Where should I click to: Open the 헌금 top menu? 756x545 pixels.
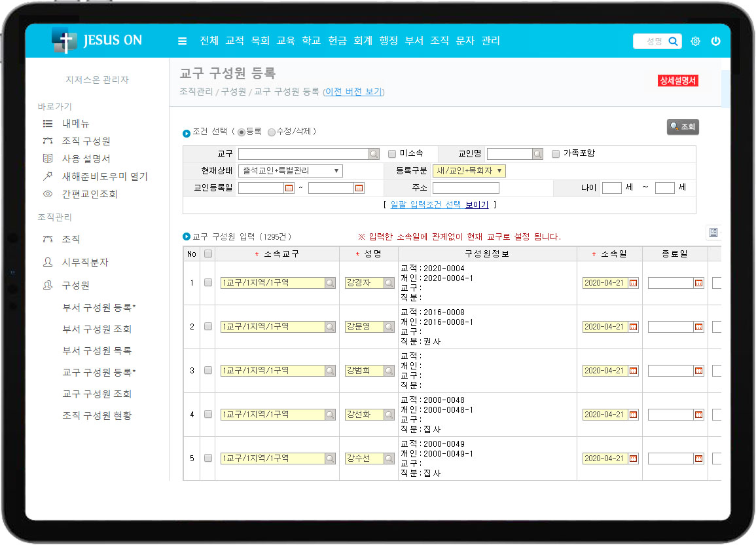coord(337,41)
